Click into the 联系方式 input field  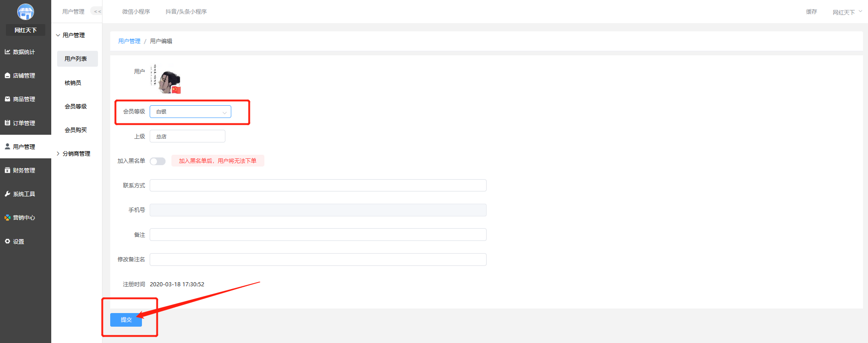tap(318, 186)
